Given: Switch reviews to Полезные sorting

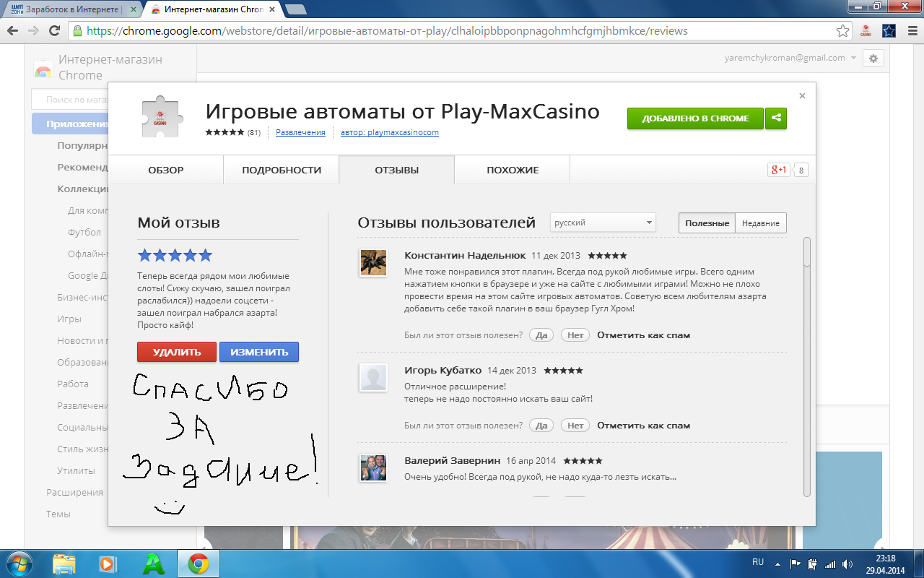Looking at the screenshot, I should coord(707,223).
